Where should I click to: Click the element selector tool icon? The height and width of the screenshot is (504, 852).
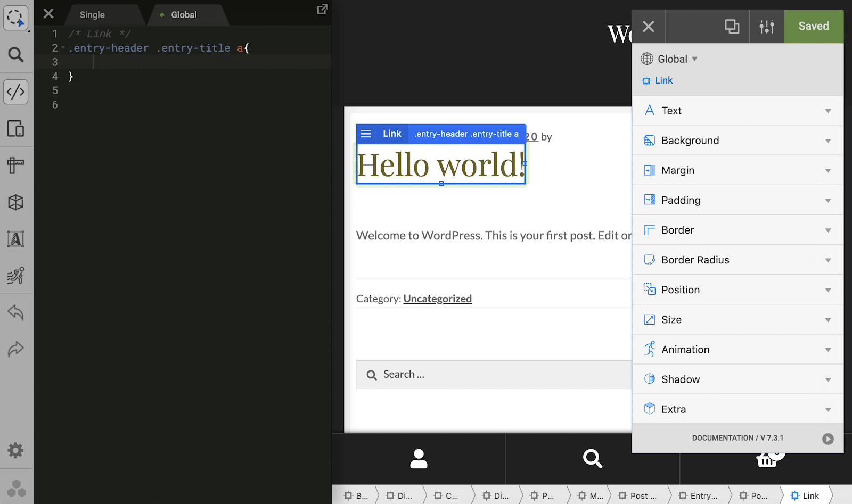(x=16, y=18)
